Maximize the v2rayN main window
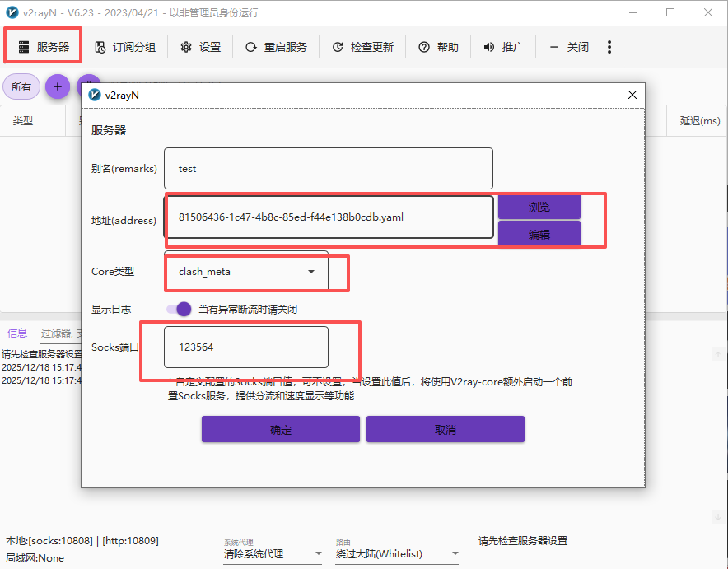This screenshot has width=728, height=569. [x=670, y=12]
